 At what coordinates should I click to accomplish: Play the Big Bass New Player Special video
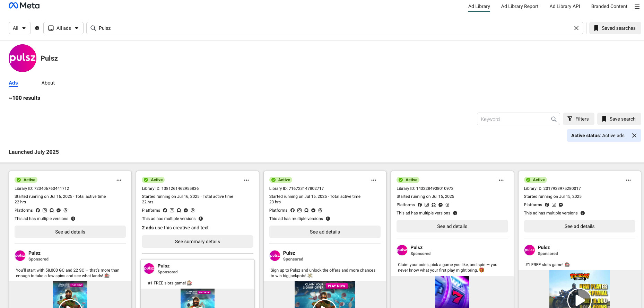580,300
